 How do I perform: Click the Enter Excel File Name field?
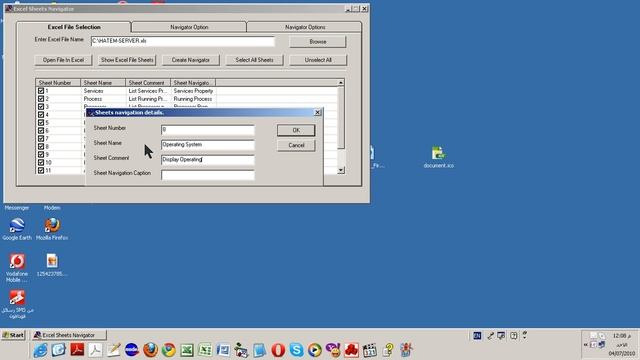tap(182, 41)
